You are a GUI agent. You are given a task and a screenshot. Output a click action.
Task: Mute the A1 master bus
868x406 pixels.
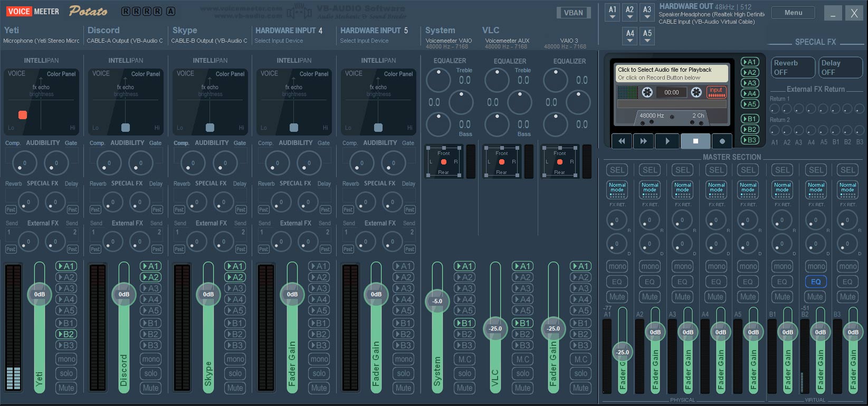(617, 297)
